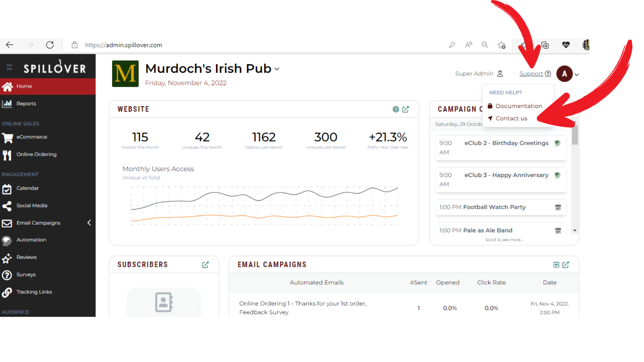This screenshot has width=644, height=362.
Task: Open Subscribers panel external link icon
Action: point(205,265)
